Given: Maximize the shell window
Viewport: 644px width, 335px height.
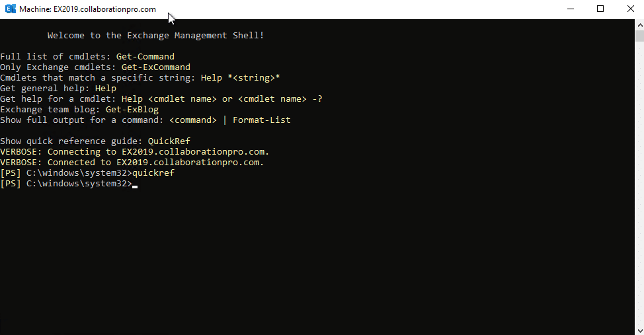Looking at the screenshot, I should (x=600, y=9).
